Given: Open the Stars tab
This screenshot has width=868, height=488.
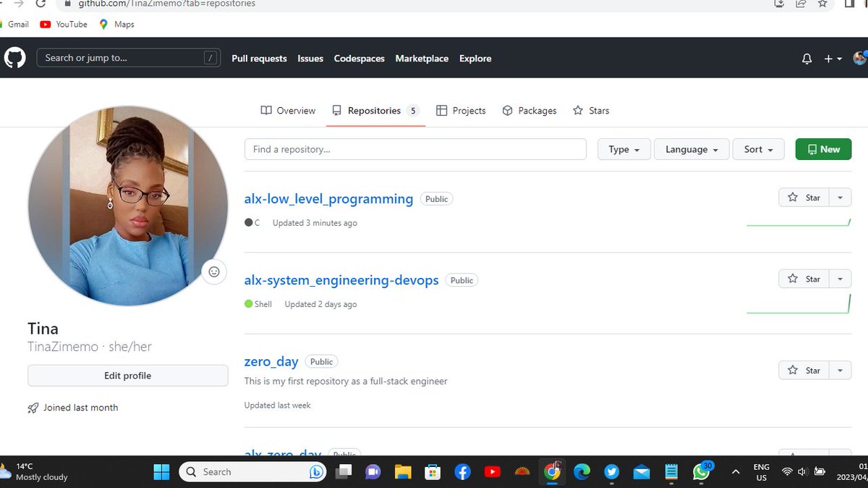Looking at the screenshot, I should coord(591,111).
